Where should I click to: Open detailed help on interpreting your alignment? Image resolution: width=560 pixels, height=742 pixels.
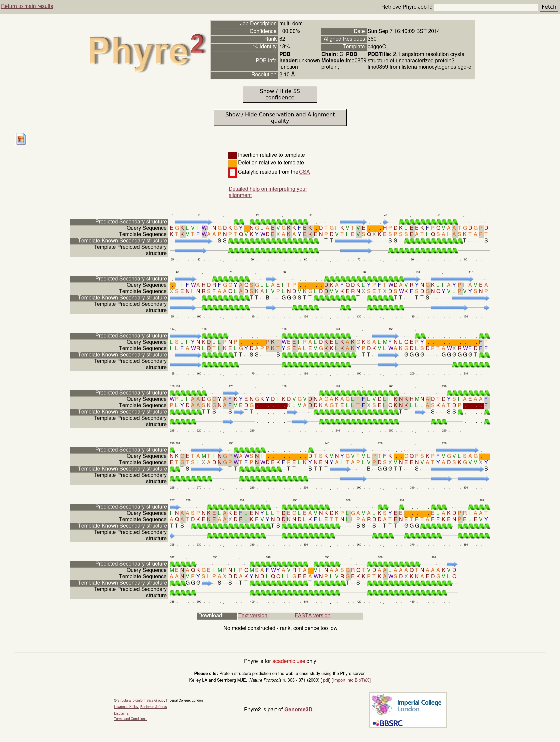[268, 189]
